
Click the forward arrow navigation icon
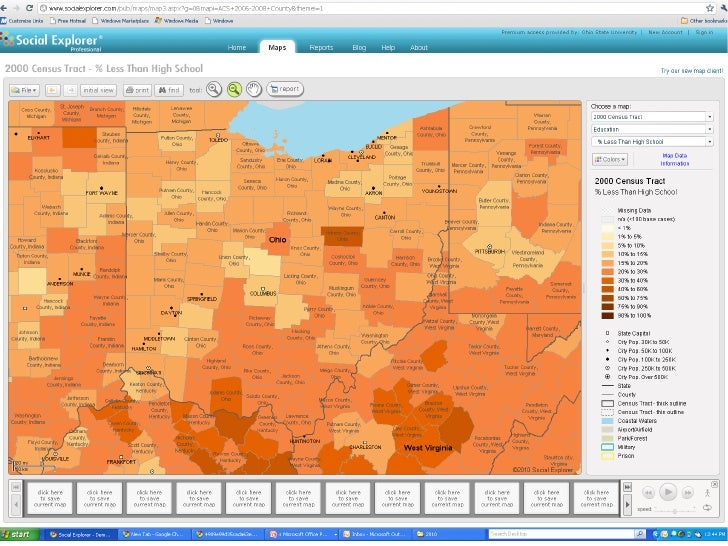click(x=70, y=90)
